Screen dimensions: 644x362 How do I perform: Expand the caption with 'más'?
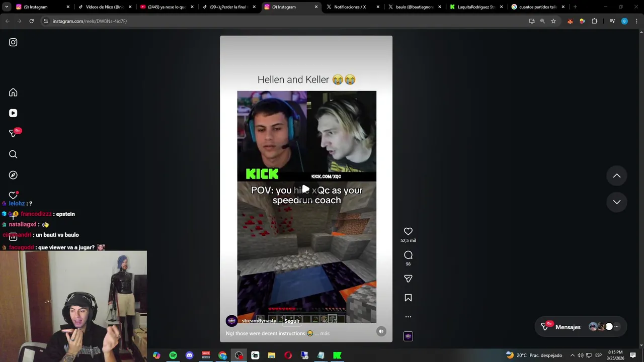coord(325,333)
